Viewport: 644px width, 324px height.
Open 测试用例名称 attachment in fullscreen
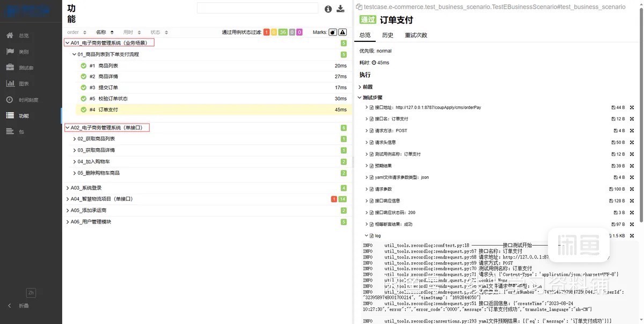pyautogui.click(x=632, y=154)
